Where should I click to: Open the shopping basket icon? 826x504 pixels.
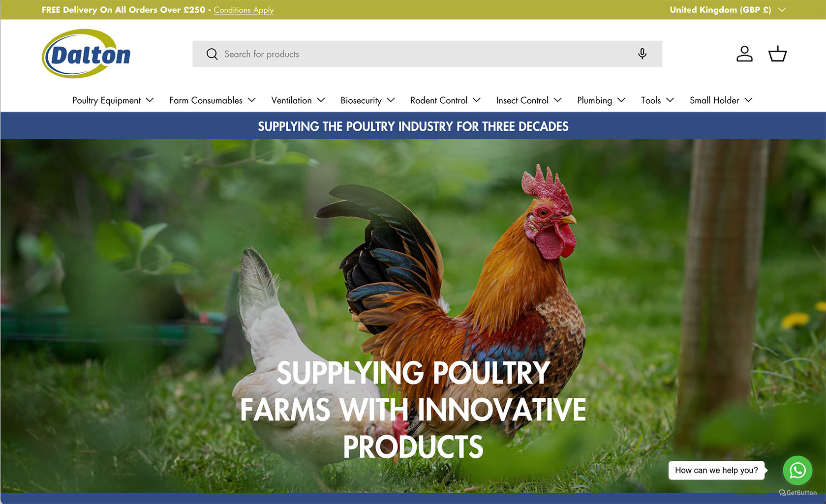click(777, 54)
